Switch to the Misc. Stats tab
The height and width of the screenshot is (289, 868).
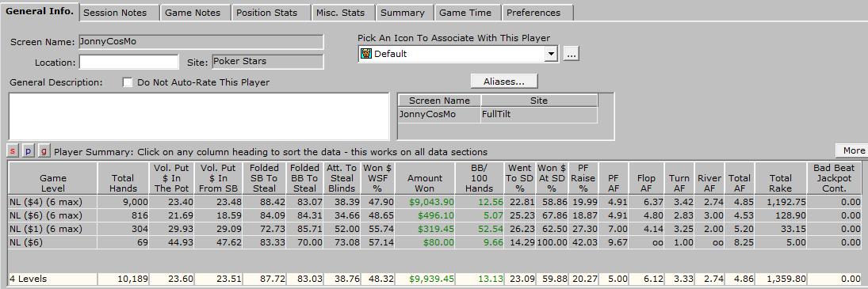pyautogui.click(x=342, y=12)
